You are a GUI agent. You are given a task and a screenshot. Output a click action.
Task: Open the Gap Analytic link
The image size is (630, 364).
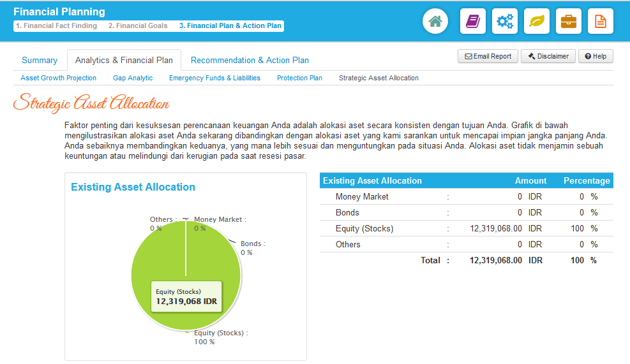133,78
